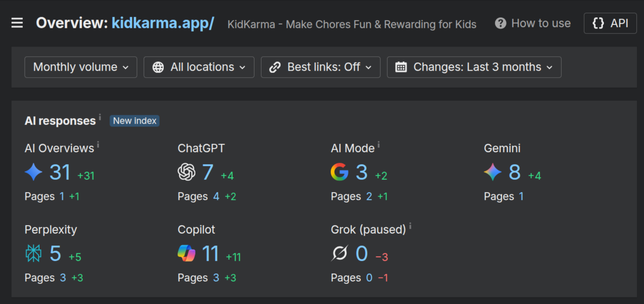Viewport: 644px width, 304px height.
Task: Click the Gemini label
Action: (502, 148)
